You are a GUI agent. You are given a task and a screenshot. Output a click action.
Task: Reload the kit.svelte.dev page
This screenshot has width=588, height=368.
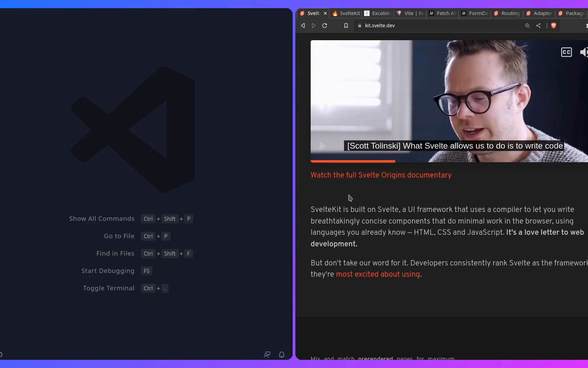[325, 26]
